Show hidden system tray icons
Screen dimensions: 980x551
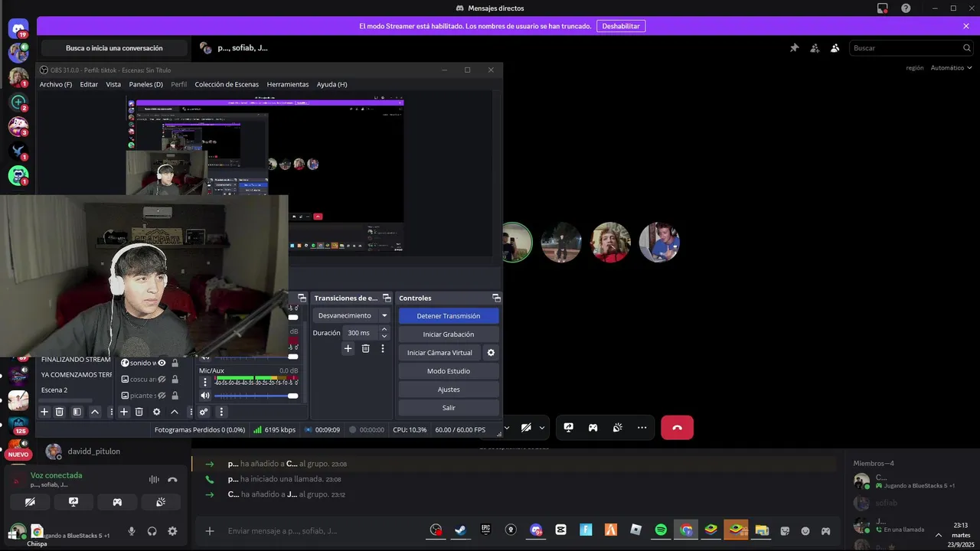point(939,535)
